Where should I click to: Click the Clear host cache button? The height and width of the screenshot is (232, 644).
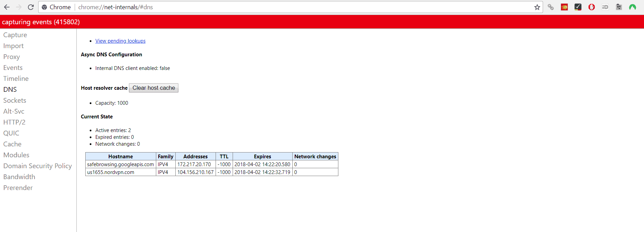click(153, 88)
